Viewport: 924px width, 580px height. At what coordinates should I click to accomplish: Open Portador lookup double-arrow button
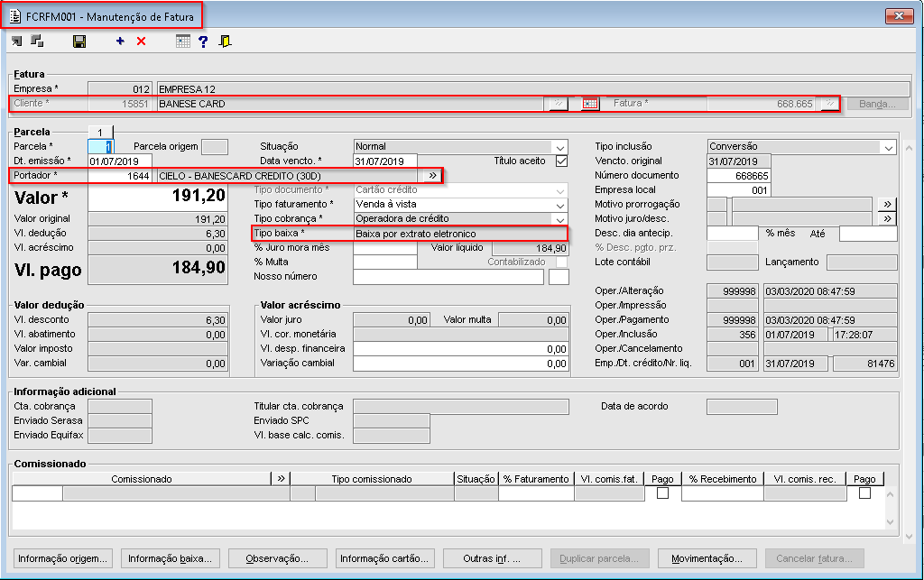tap(432, 176)
